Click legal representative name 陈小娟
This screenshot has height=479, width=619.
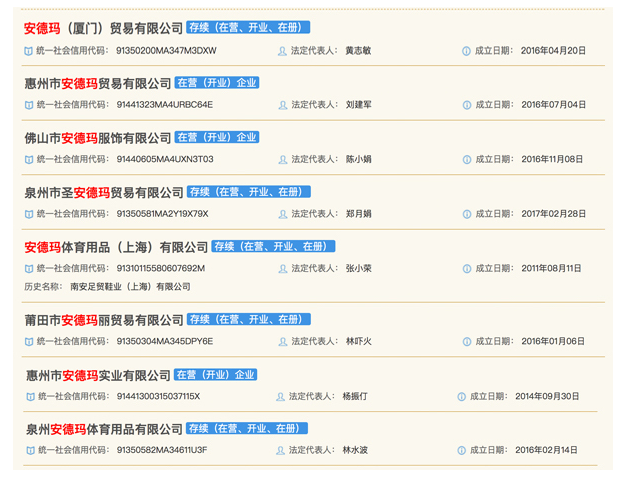pos(359,159)
